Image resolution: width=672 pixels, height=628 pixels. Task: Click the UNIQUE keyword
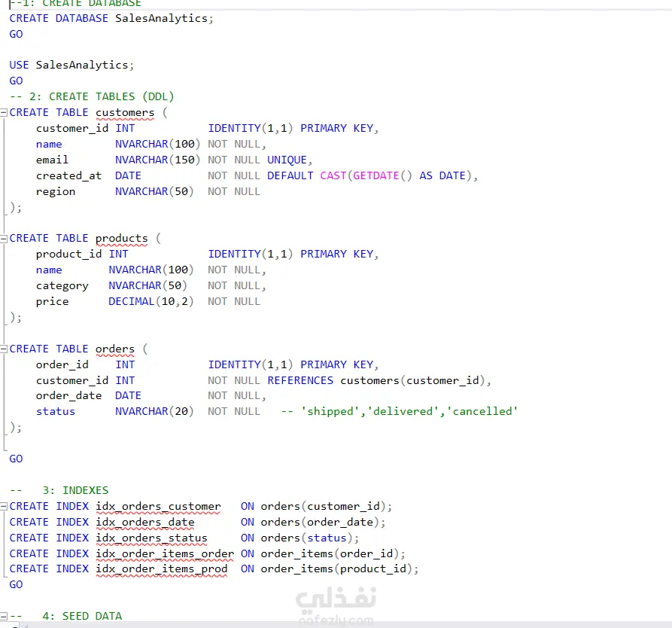(x=287, y=160)
